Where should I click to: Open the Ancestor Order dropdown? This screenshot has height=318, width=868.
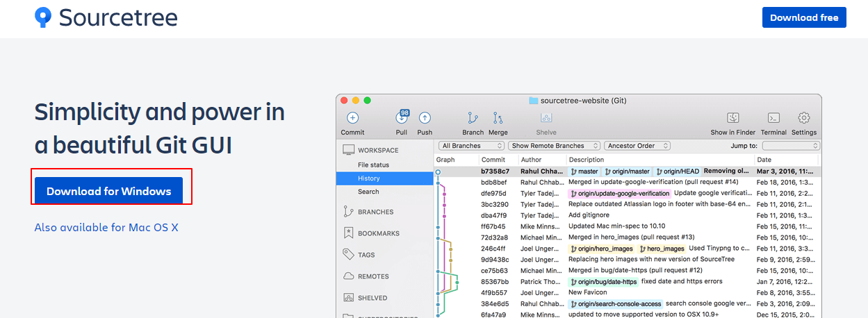pyautogui.click(x=637, y=146)
